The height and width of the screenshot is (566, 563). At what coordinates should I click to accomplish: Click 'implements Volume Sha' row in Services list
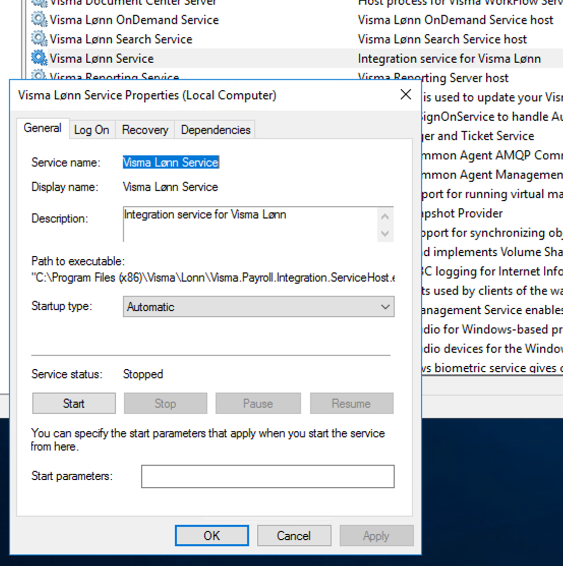(492, 252)
